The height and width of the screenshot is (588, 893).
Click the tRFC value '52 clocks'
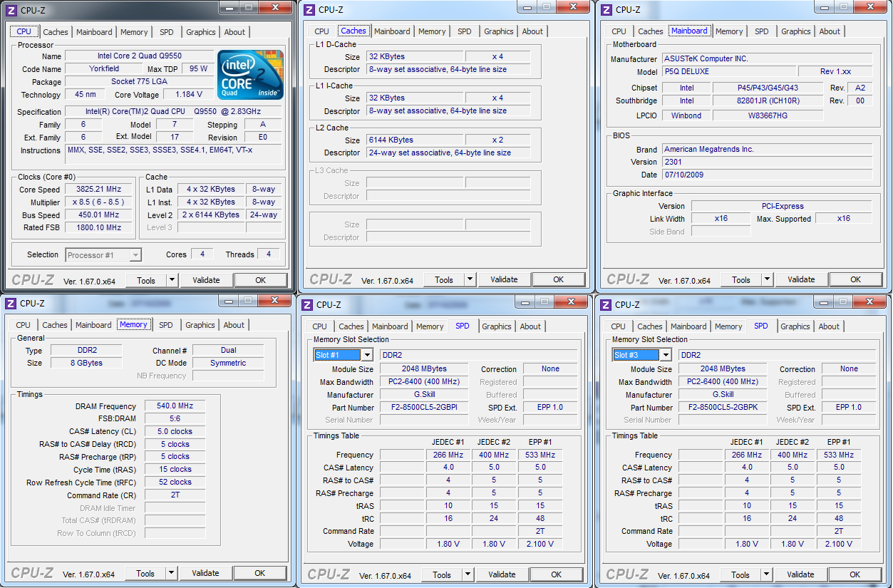click(x=175, y=483)
